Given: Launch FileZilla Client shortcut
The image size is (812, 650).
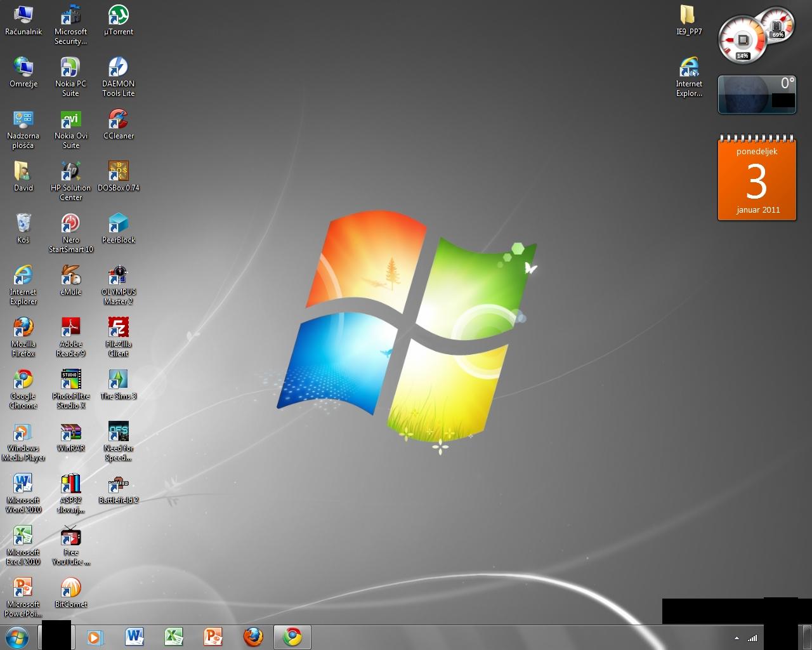Looking at the screenshot, I should pyautogui.click(x=118, y=338).
